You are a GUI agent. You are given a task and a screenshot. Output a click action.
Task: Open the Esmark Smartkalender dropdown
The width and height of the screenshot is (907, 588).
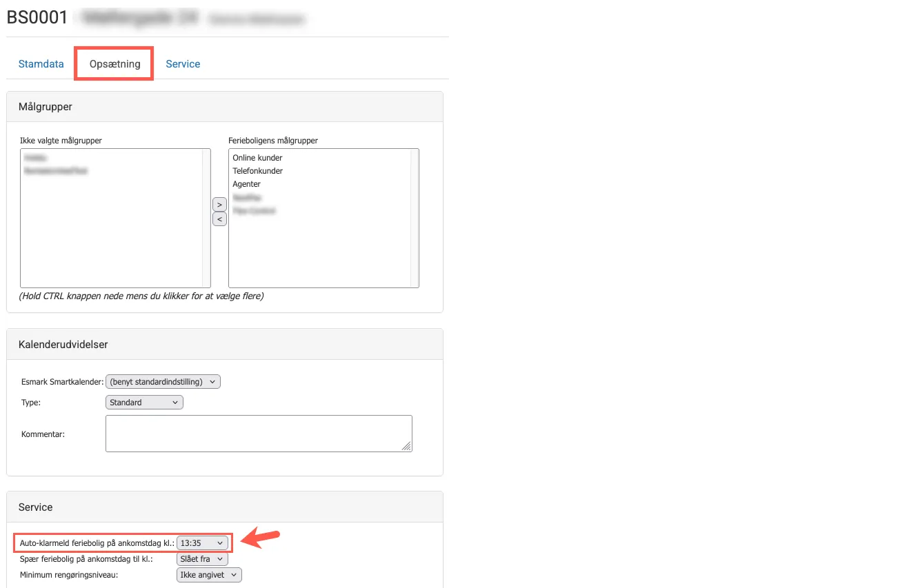tap(163, 382)
